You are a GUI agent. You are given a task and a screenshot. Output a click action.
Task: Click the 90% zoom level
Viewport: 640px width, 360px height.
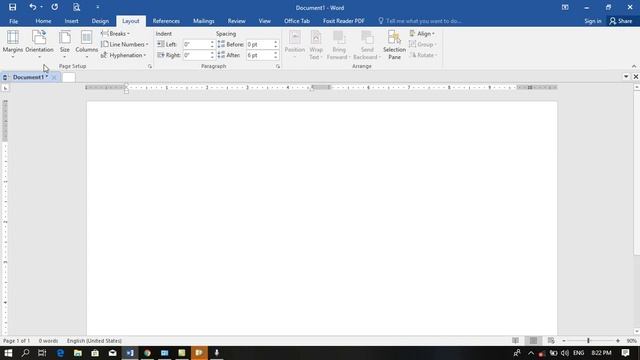click(631, 340)
